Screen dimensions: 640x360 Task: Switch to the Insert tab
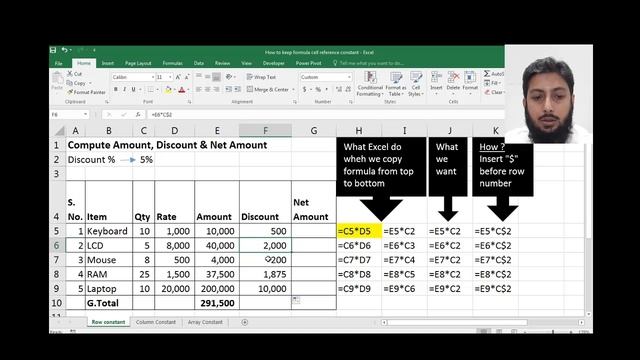click(108, 63)
